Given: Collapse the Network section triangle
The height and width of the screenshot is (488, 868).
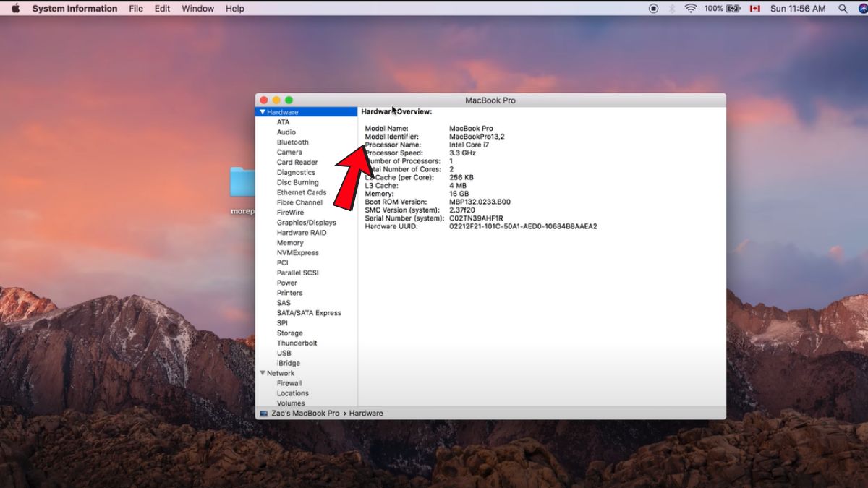Looking at the screenshot, I should (263, 373).
